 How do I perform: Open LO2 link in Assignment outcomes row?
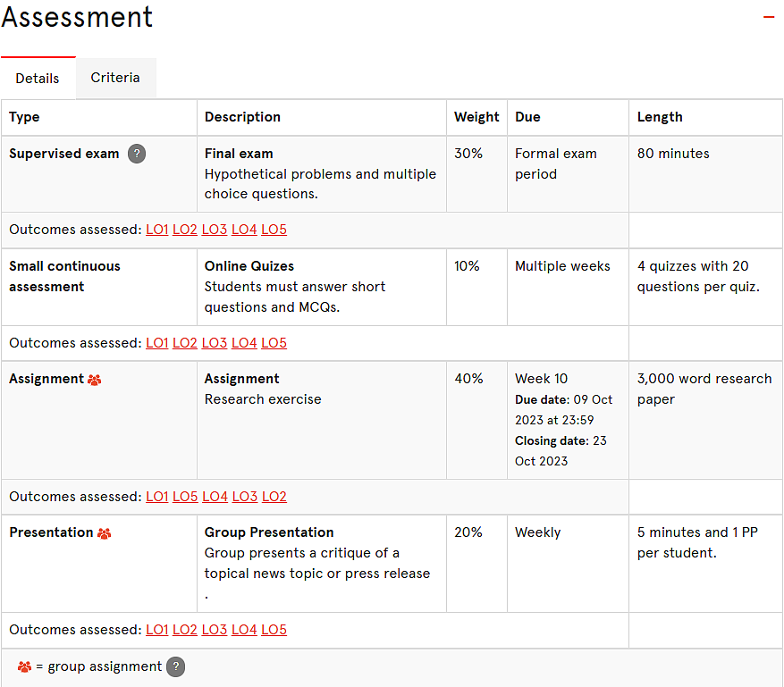click(274, 496)
